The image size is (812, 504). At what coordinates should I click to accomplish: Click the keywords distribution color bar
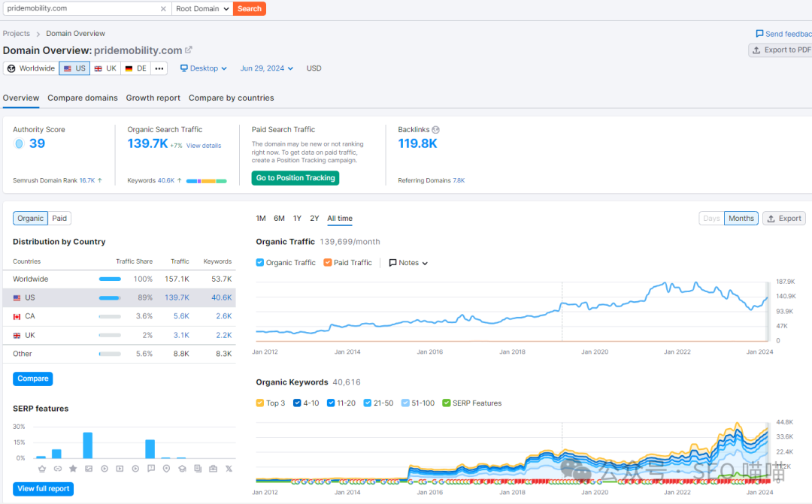click(206, 181)
